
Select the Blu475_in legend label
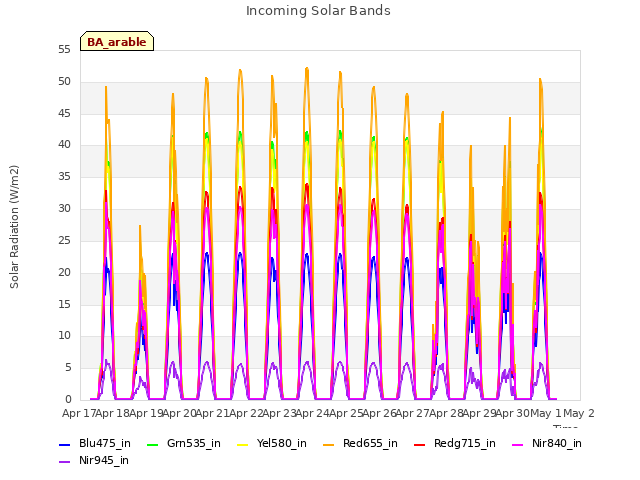(105, 443)
